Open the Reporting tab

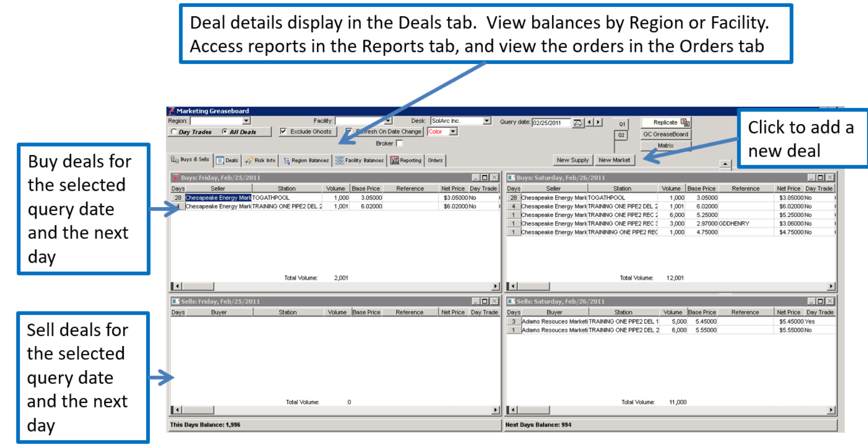pos(406,160)
